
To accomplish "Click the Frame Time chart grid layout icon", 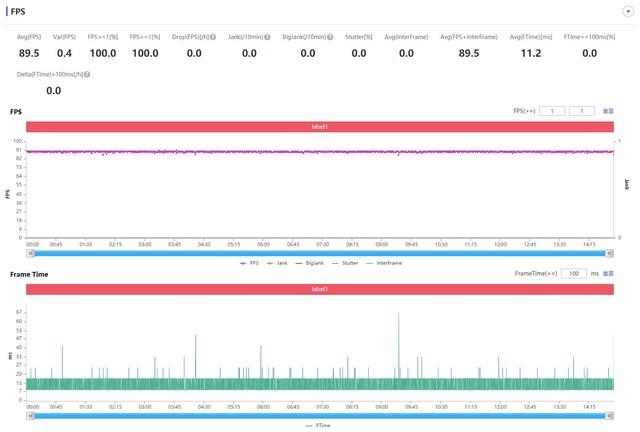I will click(x=608, y=274).
